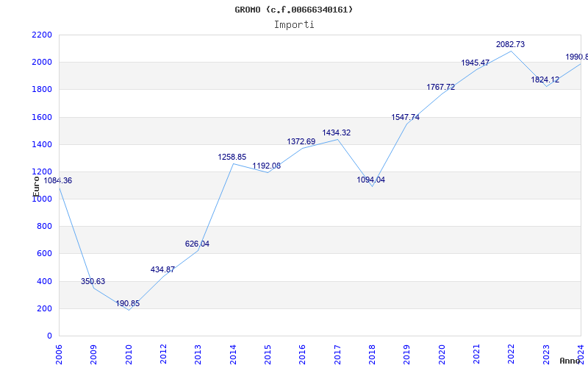Click the data label 2082.73
Viewport: 588px width, 368px height.
510,44
